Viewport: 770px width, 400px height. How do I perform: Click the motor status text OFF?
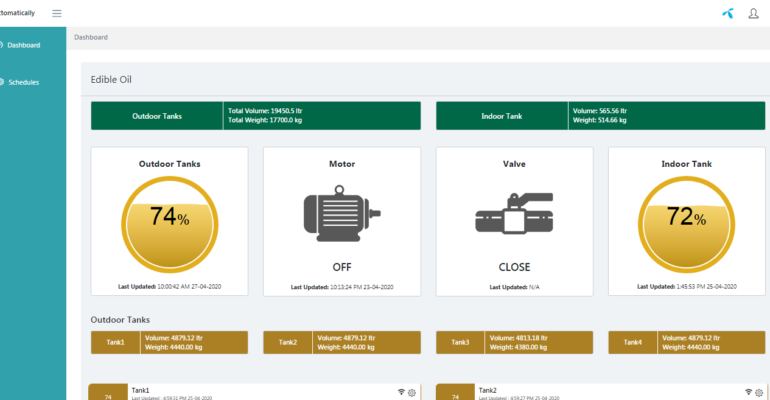342,267
